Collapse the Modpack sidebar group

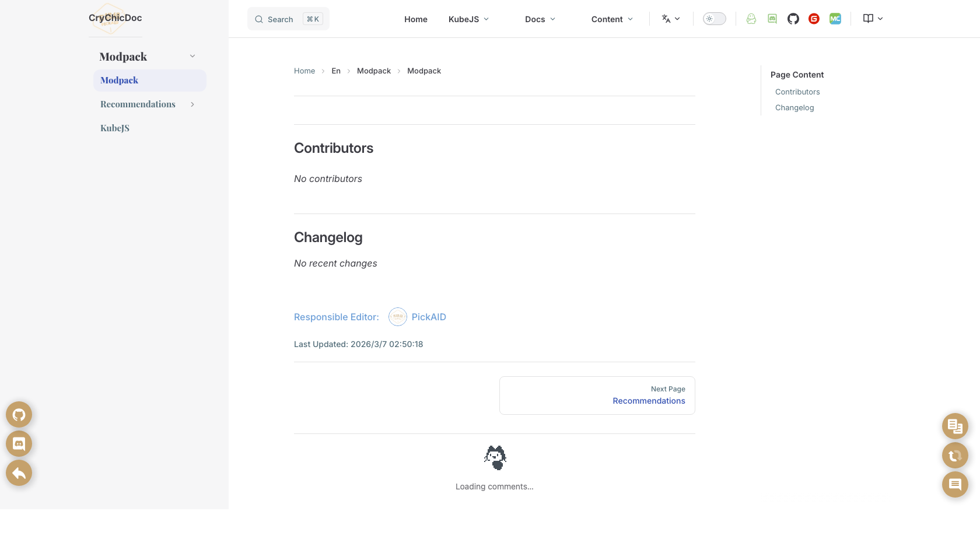click(192, 55)
